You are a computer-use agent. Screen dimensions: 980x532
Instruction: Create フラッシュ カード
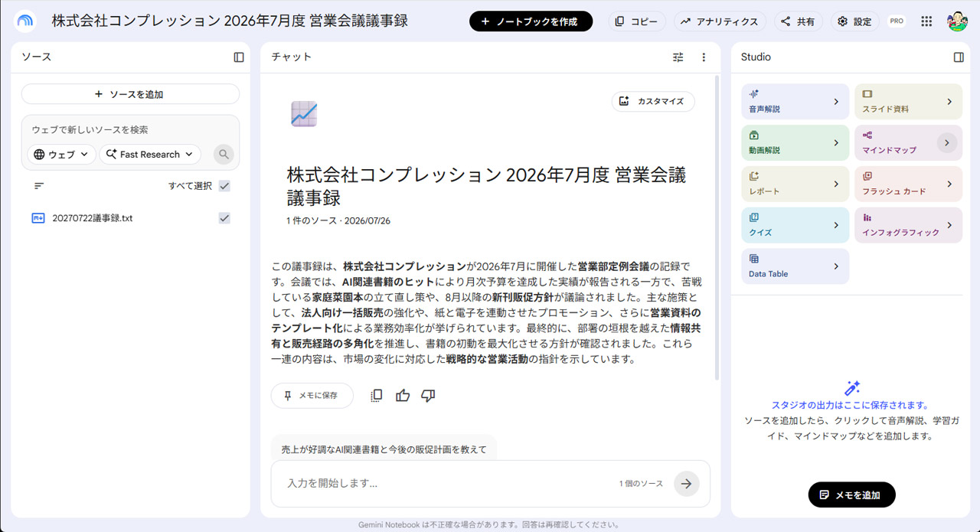pos(908,184)
